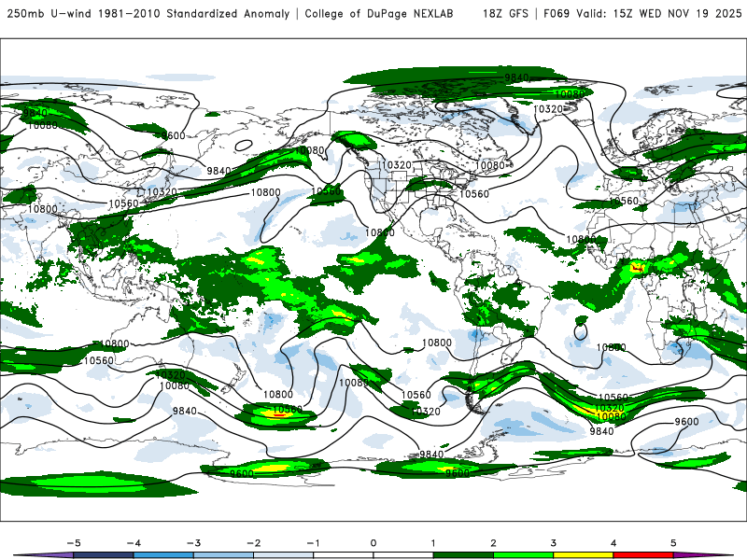
Task: Click the "10080" contour label over Alaska
Action: click(x=310, y=150)
